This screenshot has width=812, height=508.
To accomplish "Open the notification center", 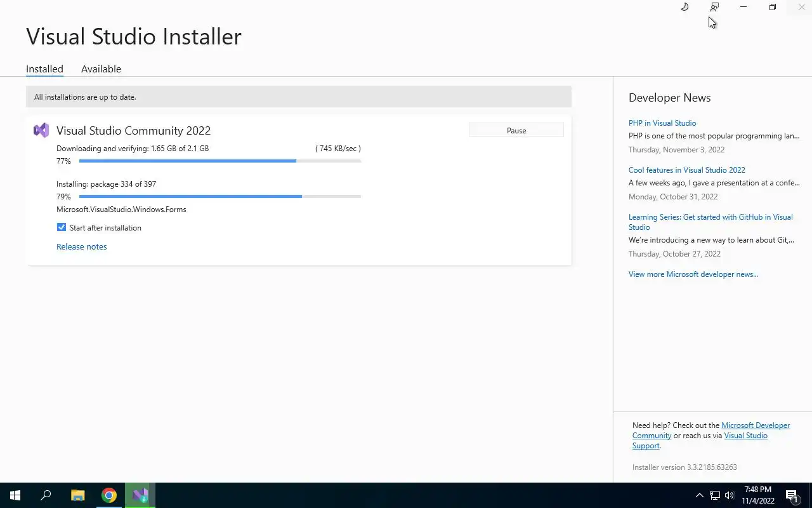I will point(792,495).
